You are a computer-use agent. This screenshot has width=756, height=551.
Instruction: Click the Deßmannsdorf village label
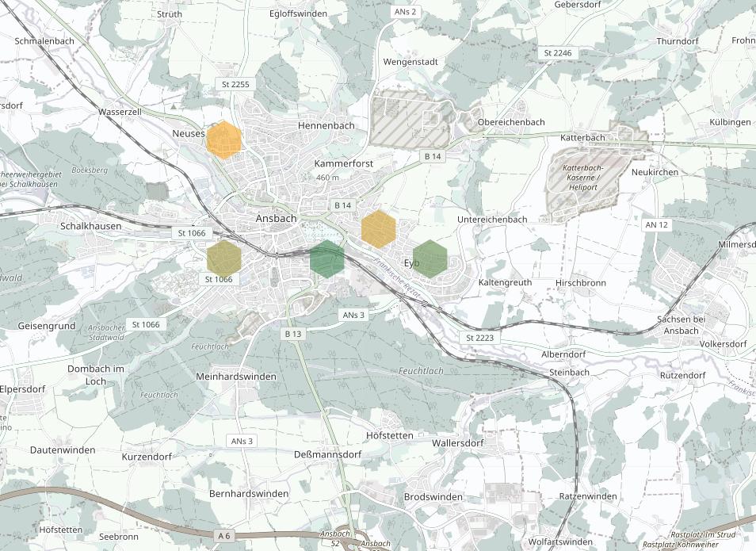click(x=327, y=454)
